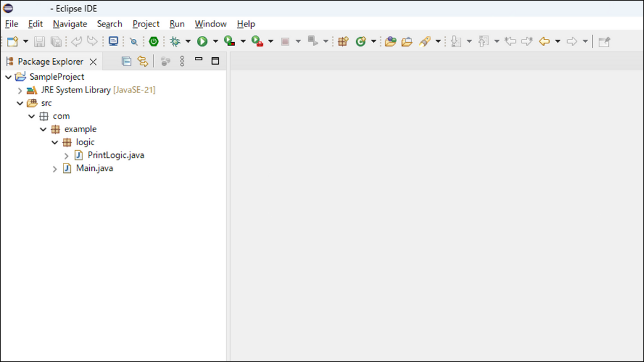Maximize the Package Explorer view
The image size is (644, 362).
(215, 61)
